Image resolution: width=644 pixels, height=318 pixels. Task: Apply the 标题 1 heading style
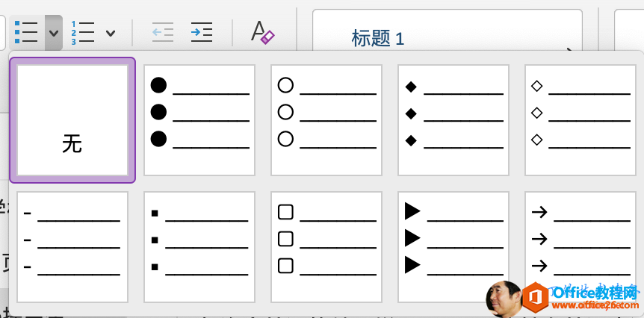tap(378, 38)
